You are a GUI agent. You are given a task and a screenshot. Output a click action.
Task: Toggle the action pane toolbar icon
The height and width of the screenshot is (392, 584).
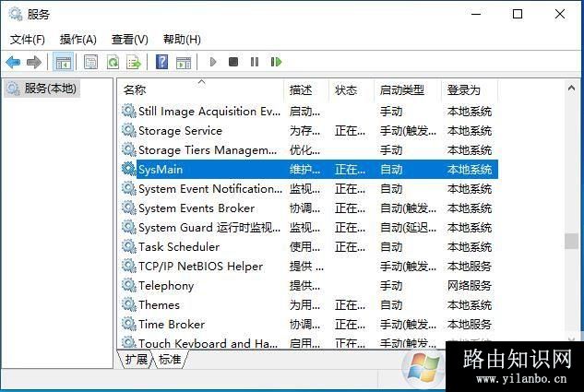point(184,62)
